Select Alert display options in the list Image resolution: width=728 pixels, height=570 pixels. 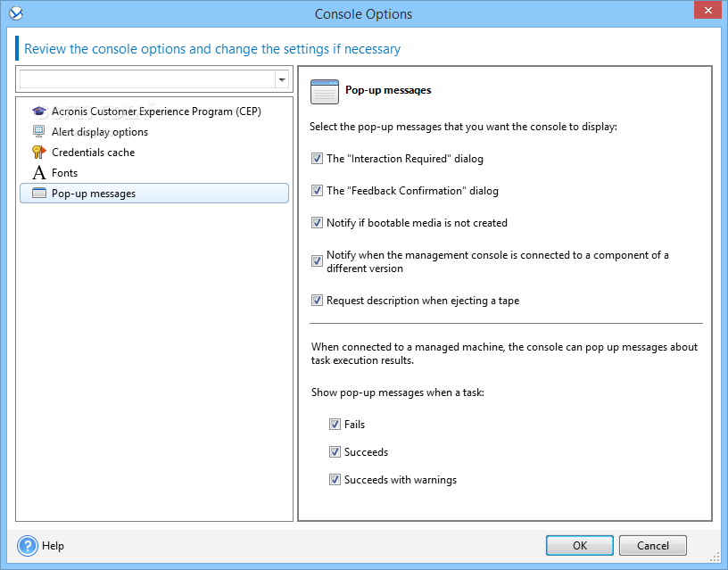pyautogui.click(x=100, y=132)
